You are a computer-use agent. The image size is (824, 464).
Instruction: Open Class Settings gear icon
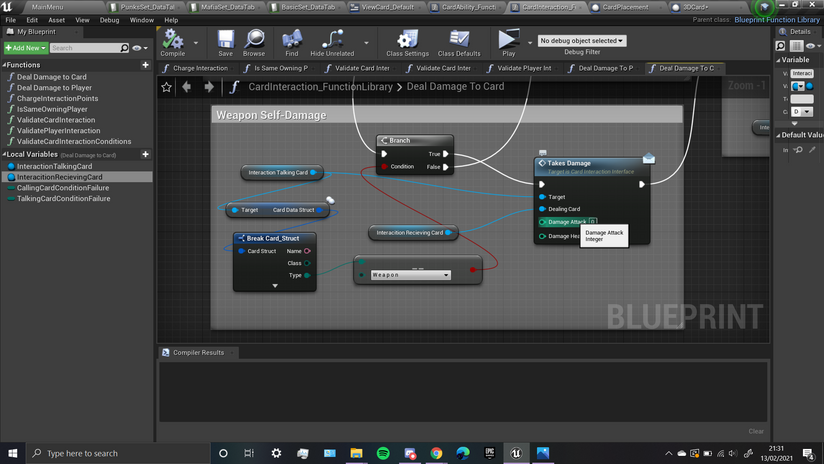[x=407, y=40]
